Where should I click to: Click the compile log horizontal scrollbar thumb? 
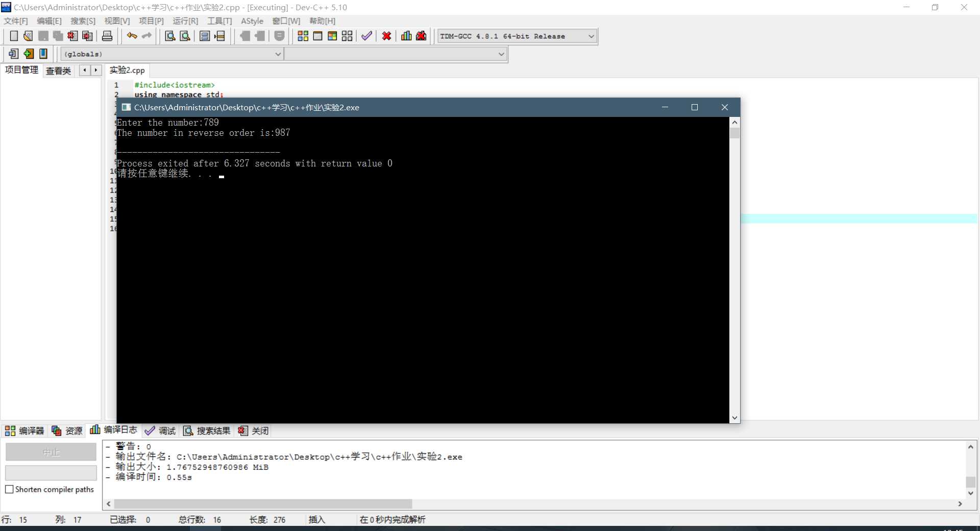(263, 504)
